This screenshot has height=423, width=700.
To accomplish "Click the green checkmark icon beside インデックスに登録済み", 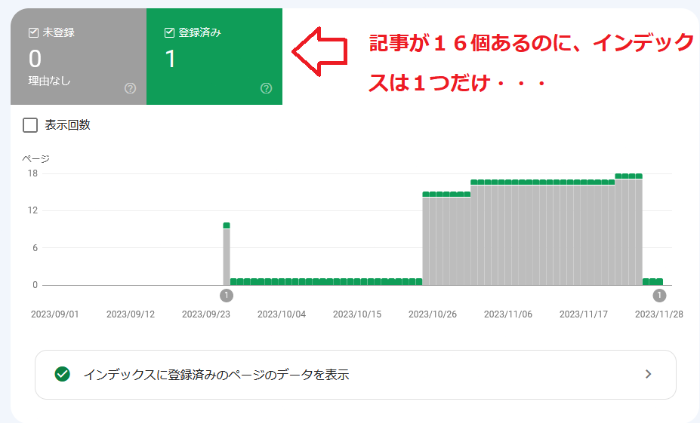I will pyautogui.click(x=63, y=374).
